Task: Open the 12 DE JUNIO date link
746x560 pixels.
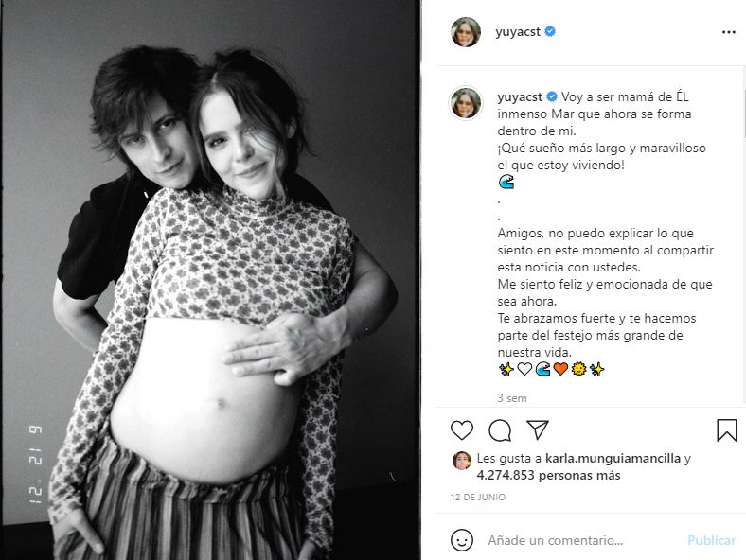Action: pos(478,498)
